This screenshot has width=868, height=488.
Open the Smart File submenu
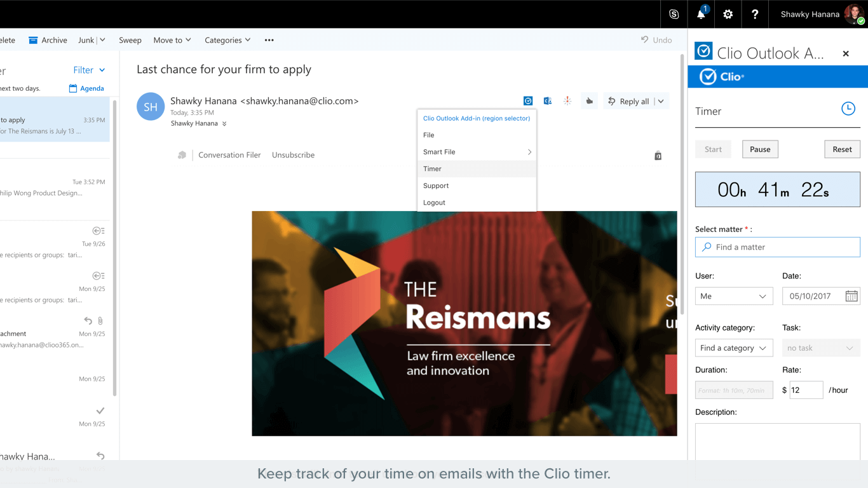477,152
